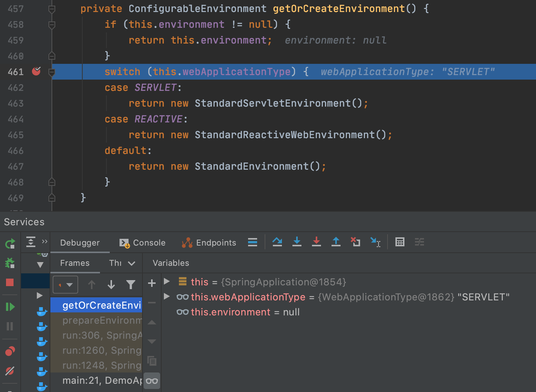
Task: Click StandardReactiveWebEnvironment in line 465
Action: (x=285, y=135)
